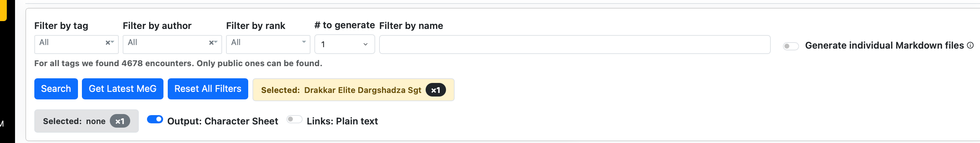This screenshot has height=143, width=980.
Task: Click Get Latest MeG button
Action: 122,89
